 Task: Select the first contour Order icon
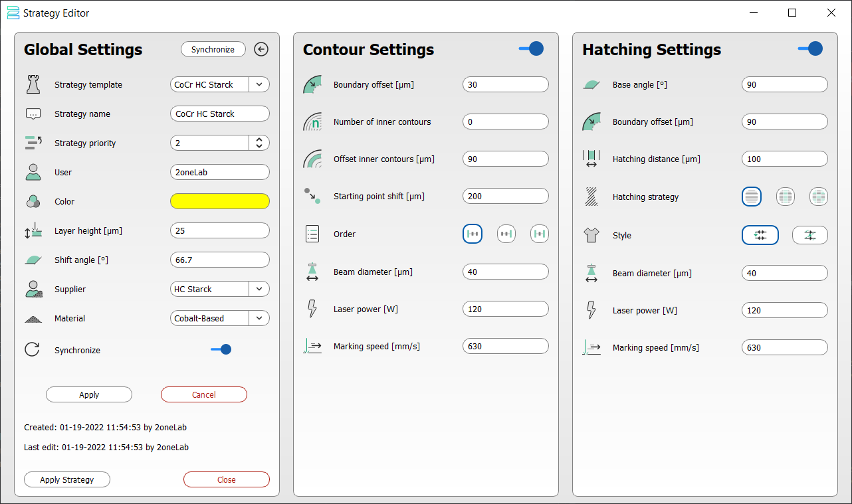pos(472,234)
